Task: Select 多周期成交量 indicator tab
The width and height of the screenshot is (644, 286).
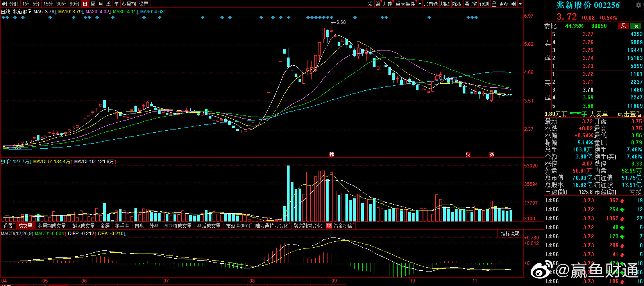Action: (52, 226)
